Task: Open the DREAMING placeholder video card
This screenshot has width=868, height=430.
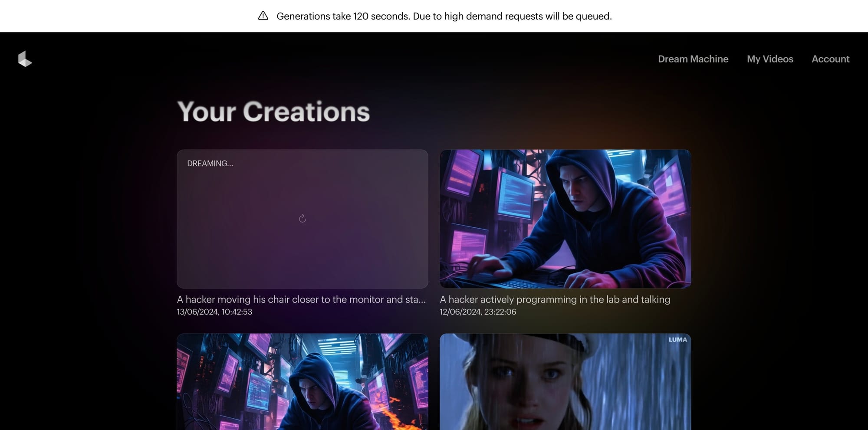Action: tap(302, 219)
